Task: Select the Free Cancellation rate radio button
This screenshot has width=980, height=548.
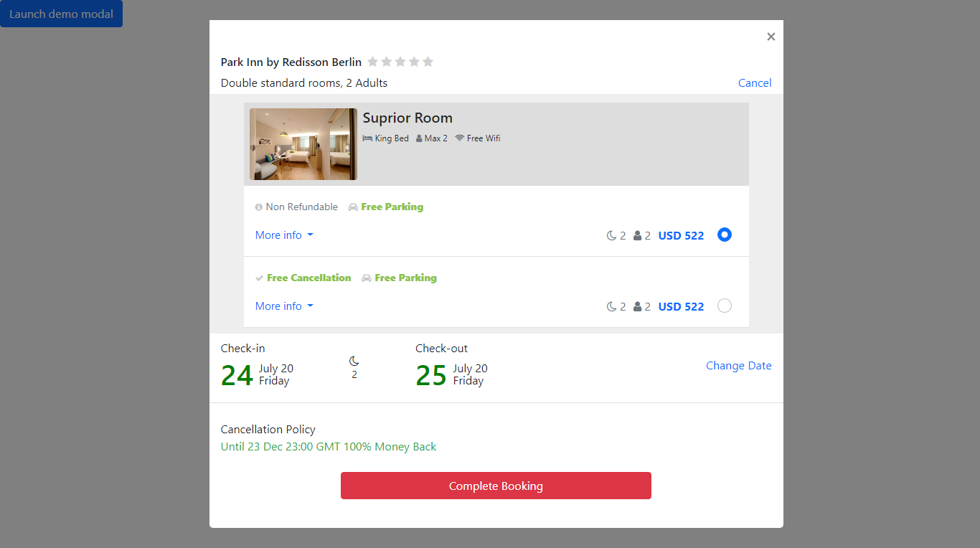Action: point(725,306)
